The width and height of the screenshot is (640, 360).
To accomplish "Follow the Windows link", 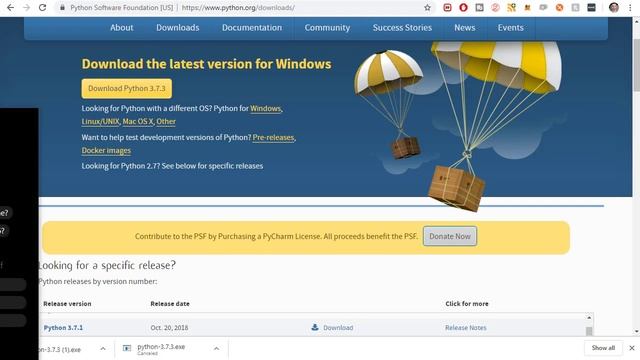I will tap(266, 109).
